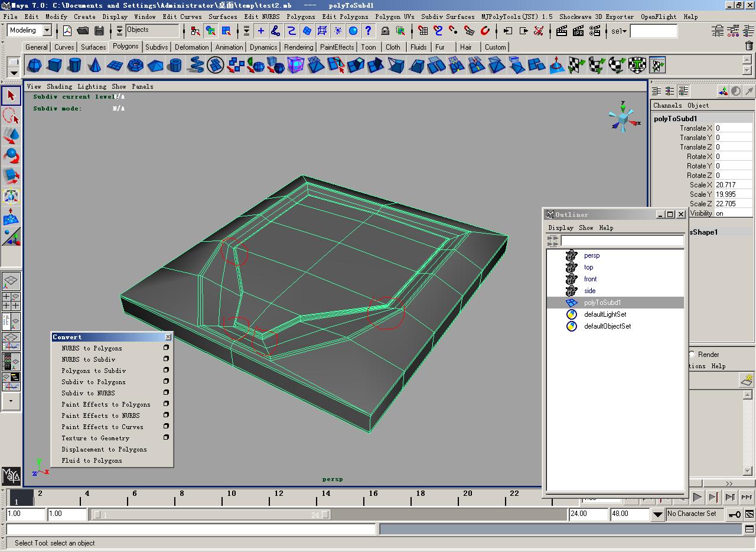Image resolution: width=756 pixels, height=552 pixels.
Task: Choose Subdiv to Polygons in Convert
Action: pyautogui.click(x=93, y=382)
